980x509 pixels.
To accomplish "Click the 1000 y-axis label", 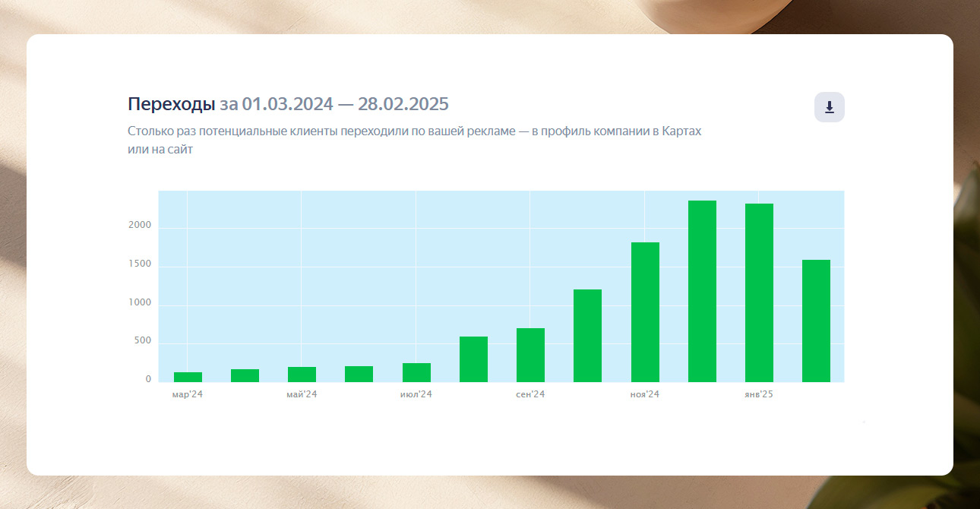I will click(140, 303).
